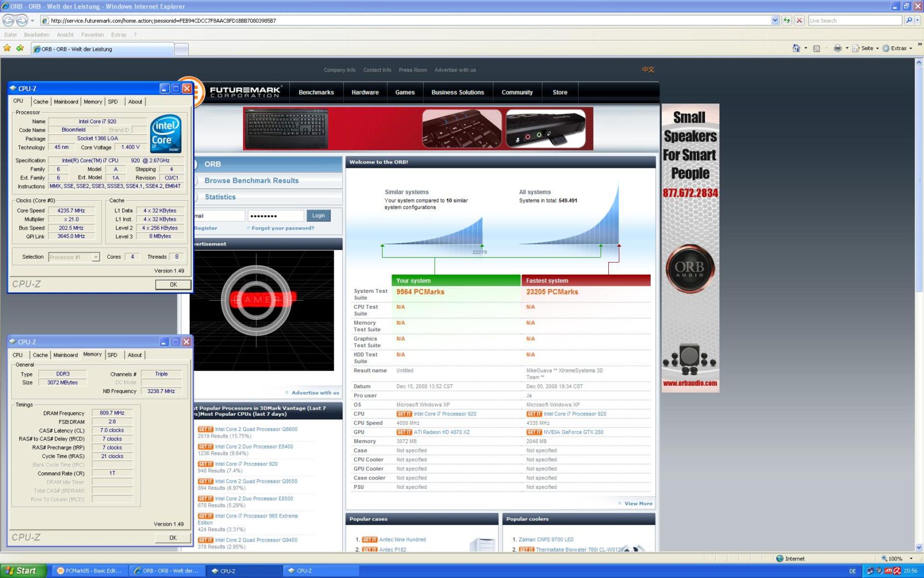The width and height of the screenshot is (924, 578).
Task: Stop page loading with the red X icon
Action: pos(799,20)
